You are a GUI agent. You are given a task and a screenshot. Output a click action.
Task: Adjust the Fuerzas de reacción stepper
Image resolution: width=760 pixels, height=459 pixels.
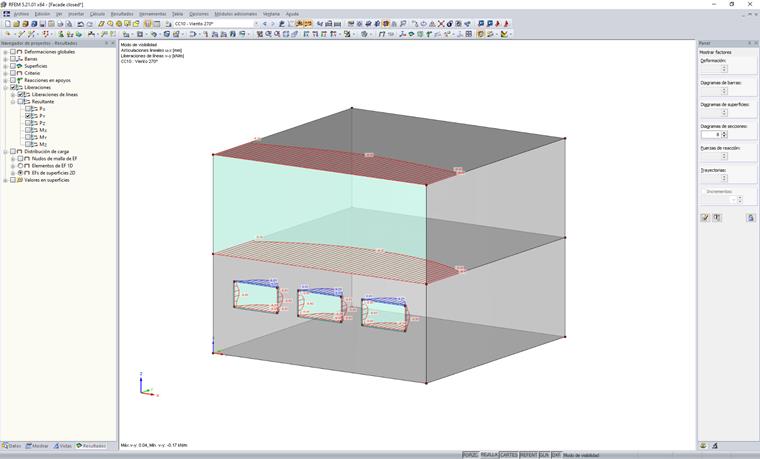click(x=724, y=156)
